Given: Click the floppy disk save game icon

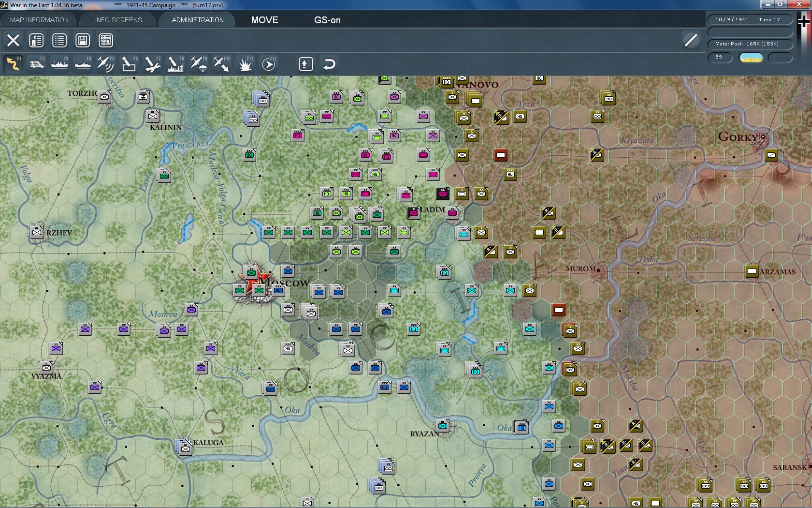Looking at the screenshot, I should [x=83, y=40].
